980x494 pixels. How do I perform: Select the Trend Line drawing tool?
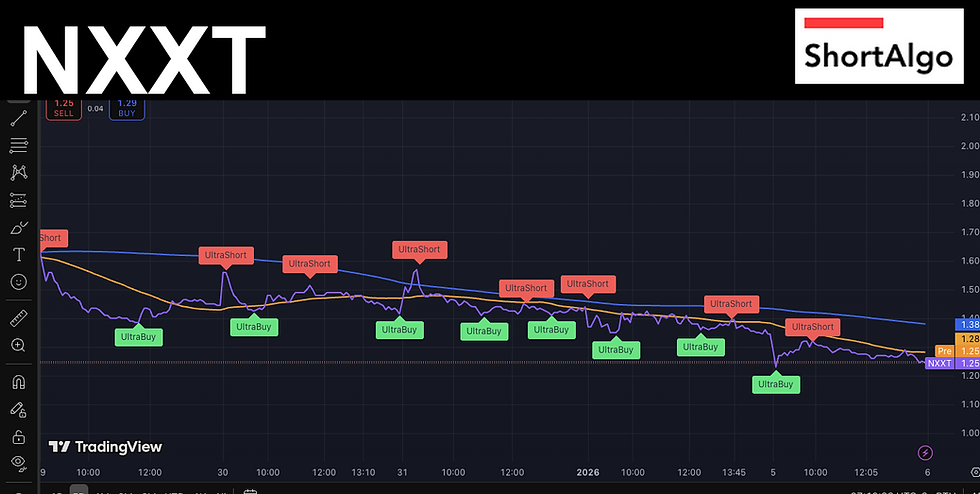point(19,118)
